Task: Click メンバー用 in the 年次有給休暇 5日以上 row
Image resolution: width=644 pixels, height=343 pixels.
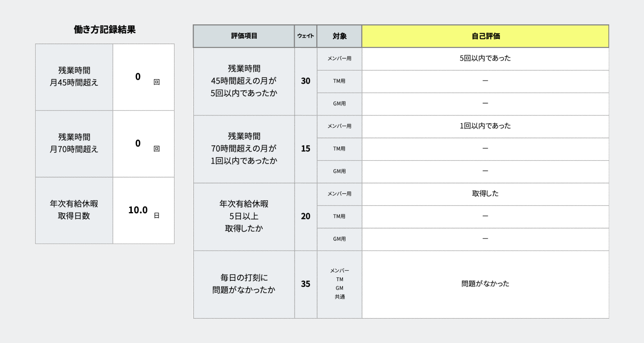Action: (339, 194)
